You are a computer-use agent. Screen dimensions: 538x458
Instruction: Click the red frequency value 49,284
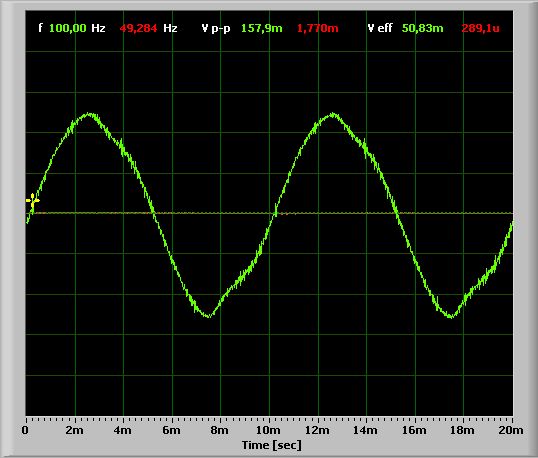(138, 28)
